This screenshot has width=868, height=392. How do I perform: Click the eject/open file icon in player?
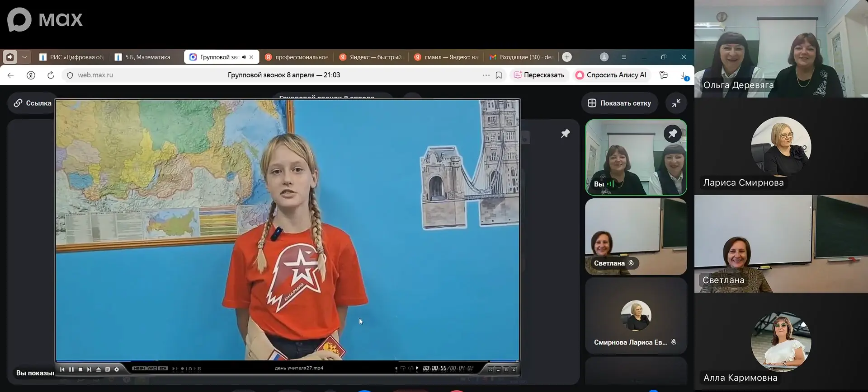click(x=99, y=369)
